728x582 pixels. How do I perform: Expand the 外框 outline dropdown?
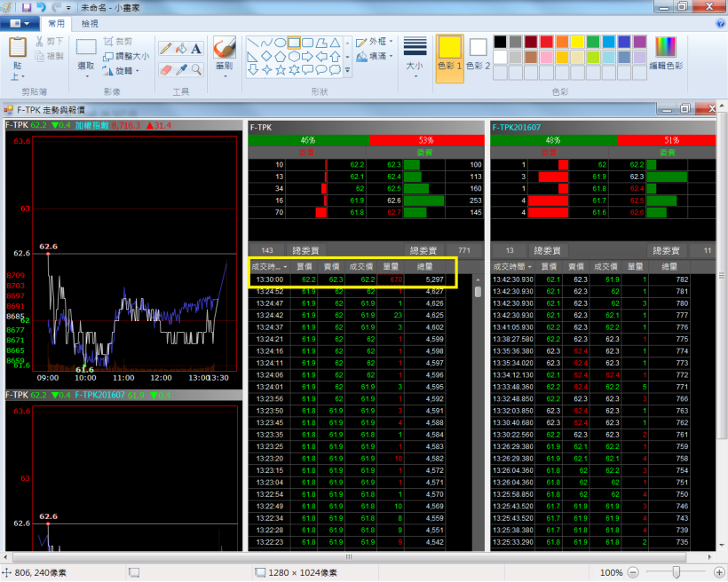[x=376, y=42]
